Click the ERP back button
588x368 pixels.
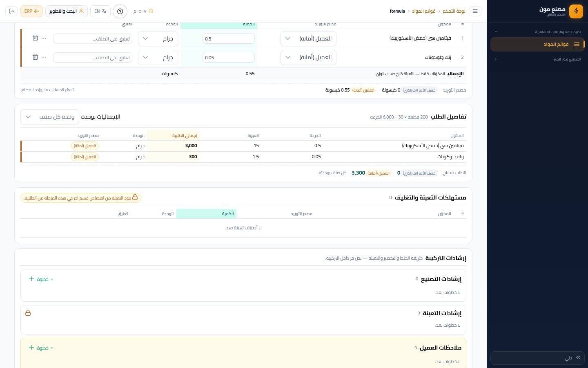click(x=31, y=11)
